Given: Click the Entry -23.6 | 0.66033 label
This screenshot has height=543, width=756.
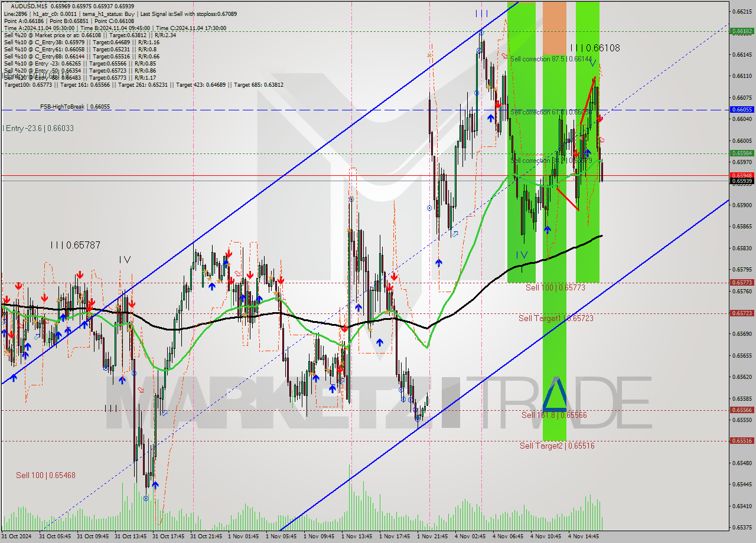Looking at the screenshot, I should [x=39, y=128].
